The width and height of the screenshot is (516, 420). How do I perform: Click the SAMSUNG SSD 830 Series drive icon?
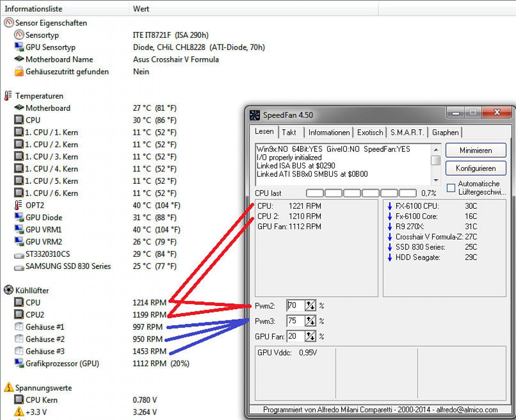(x=19, y=267)
